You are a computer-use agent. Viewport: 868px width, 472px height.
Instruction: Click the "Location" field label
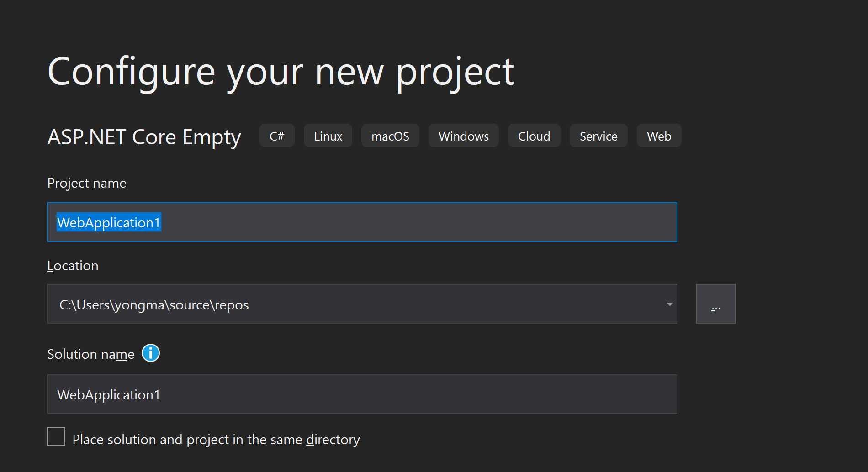pos(73,266)
